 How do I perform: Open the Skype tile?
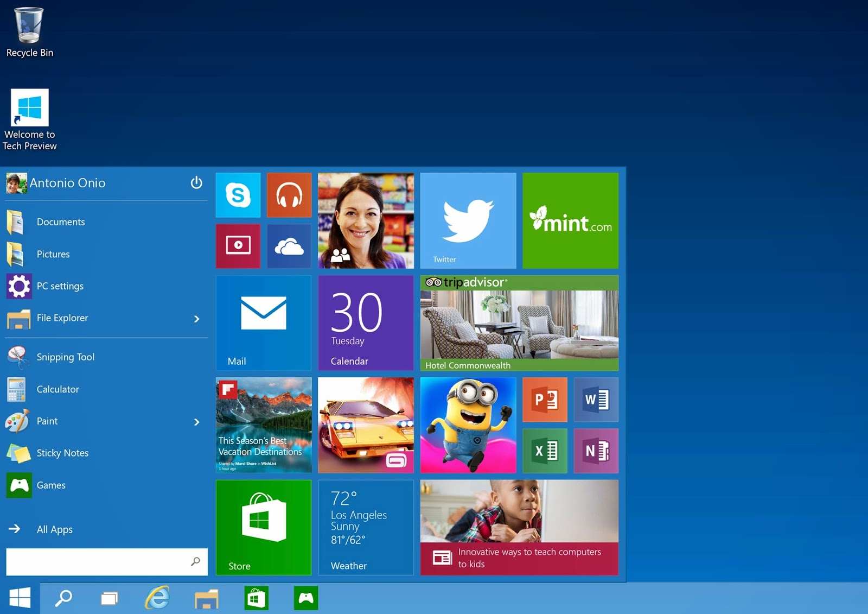tap(238, 195)
